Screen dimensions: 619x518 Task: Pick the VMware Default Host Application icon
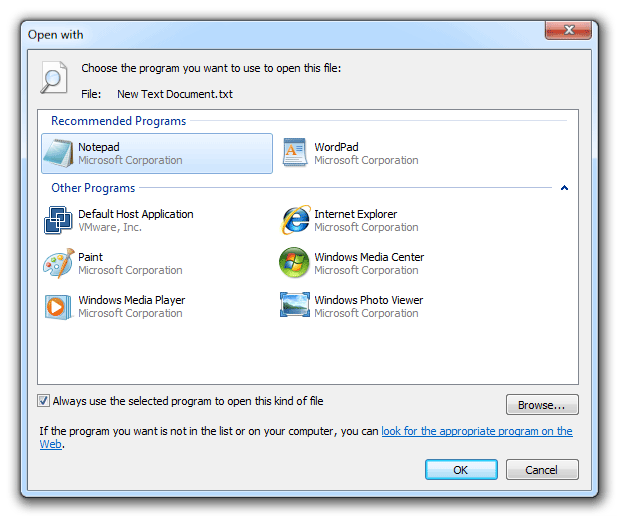click(x=58, y=220)
